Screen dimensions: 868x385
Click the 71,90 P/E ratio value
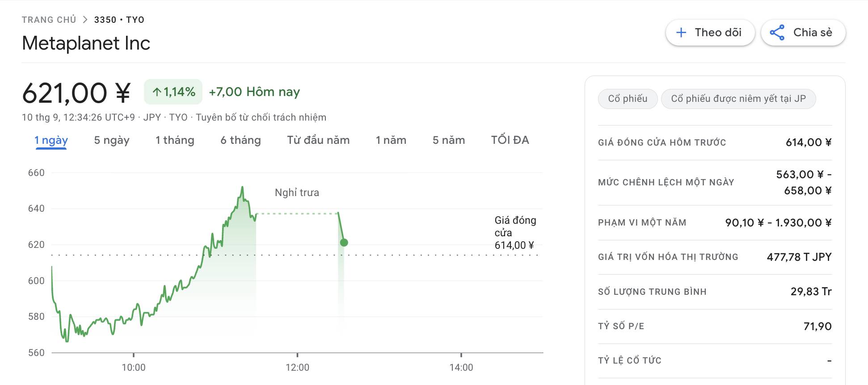817,326
